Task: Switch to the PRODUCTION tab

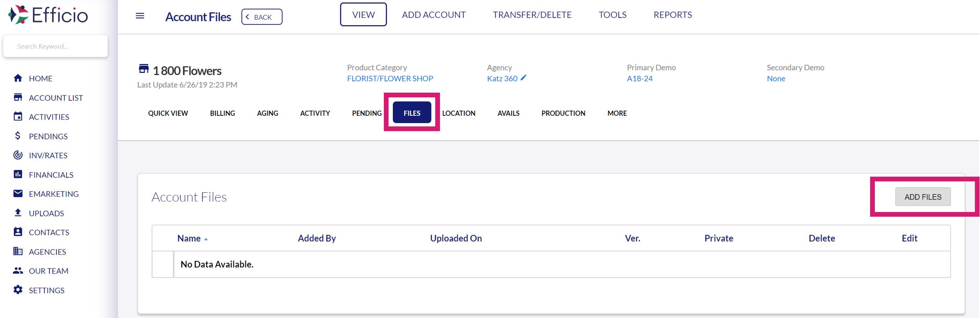Action: [564, 113]
